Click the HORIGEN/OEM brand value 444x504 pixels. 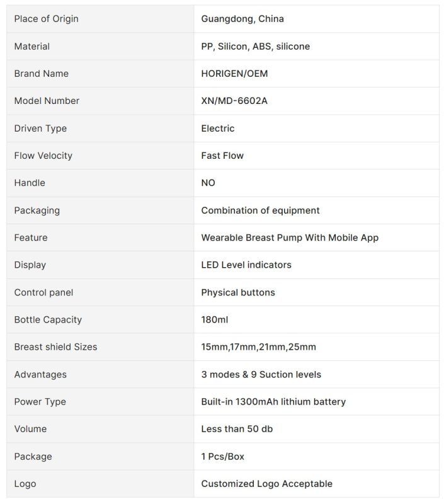[234, 74]
